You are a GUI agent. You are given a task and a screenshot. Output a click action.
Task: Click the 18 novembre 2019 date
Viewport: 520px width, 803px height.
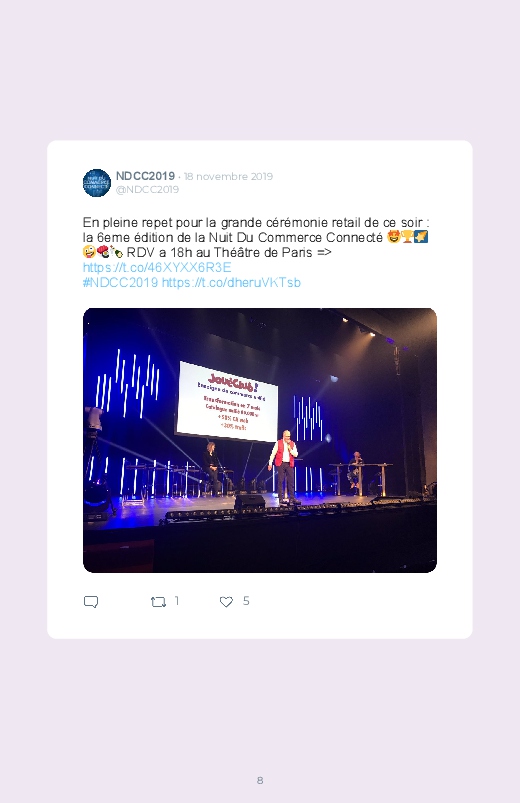(228, 177)
